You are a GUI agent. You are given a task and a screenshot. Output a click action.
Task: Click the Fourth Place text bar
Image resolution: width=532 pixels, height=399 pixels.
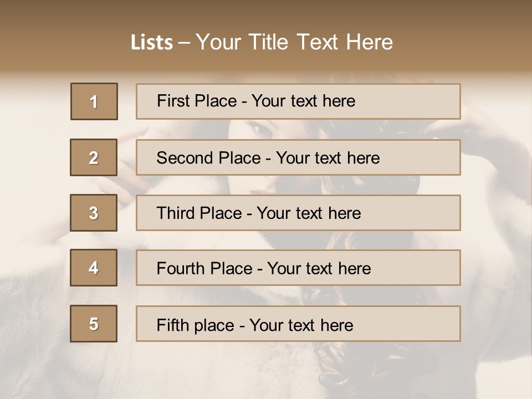click(x=298, y=268)
